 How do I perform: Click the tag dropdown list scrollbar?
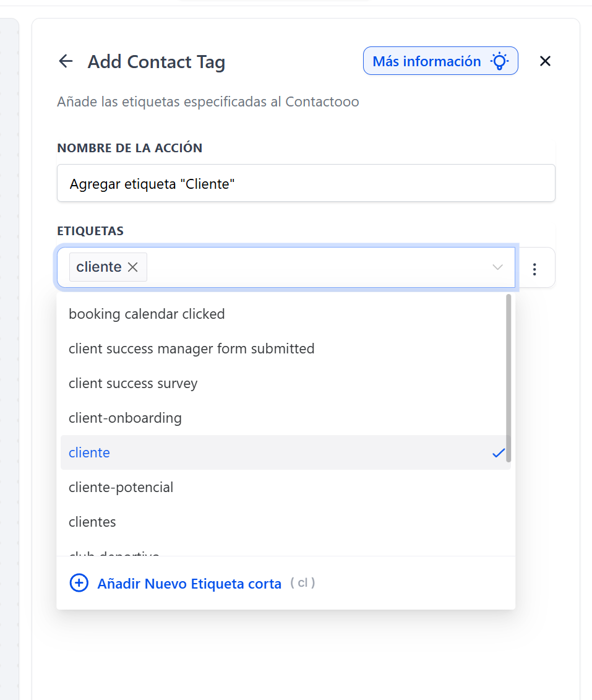[508, 378]
